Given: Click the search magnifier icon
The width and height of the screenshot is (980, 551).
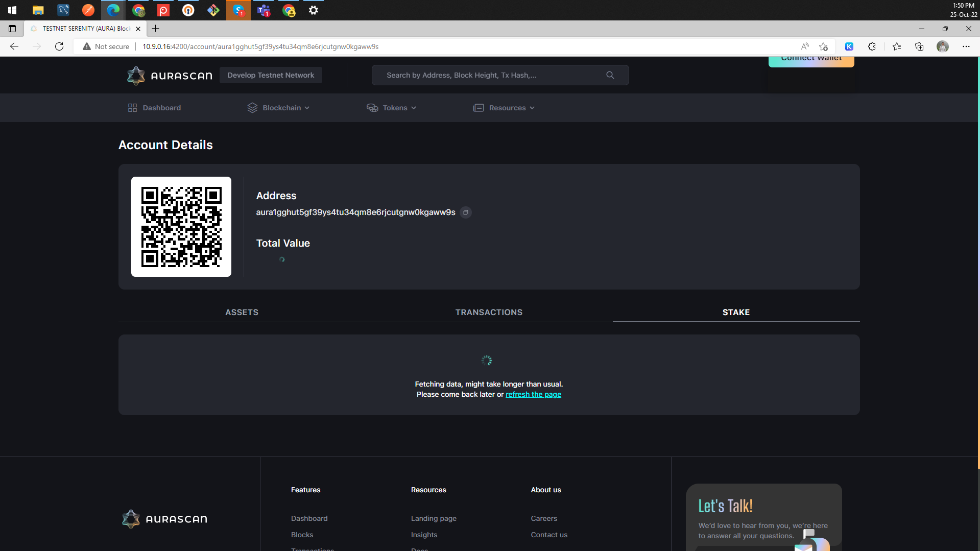Looking at the screenshot, I should (x=610, y=75).
